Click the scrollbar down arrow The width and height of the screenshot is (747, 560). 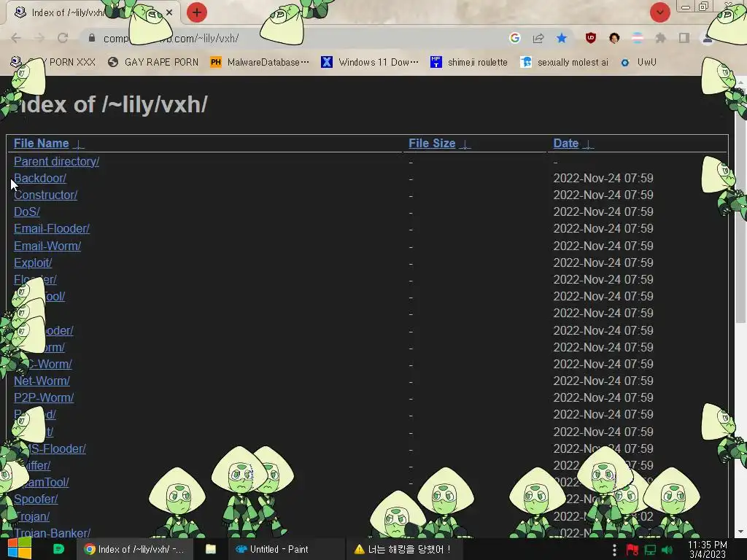[x=740, y=532]
